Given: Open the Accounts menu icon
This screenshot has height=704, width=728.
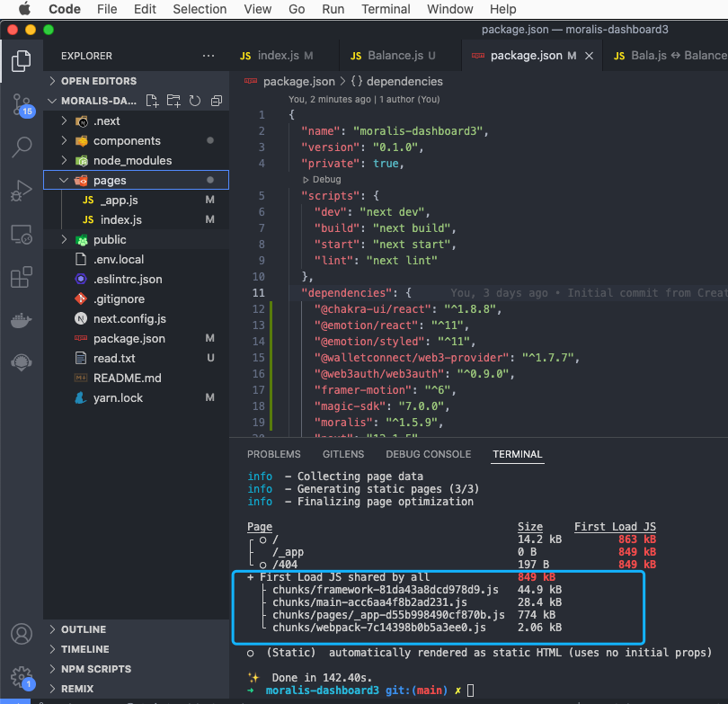Looking at the screenshot, I should tap(22, 635).
